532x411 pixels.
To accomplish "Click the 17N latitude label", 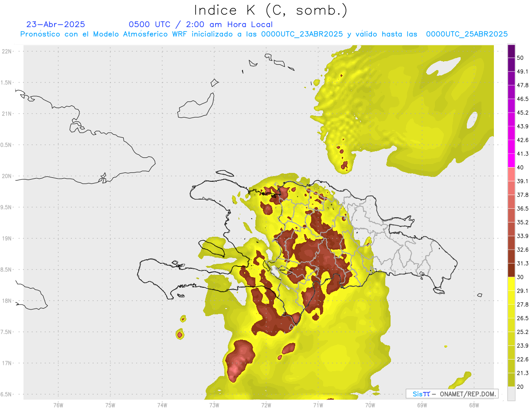I will [8, 364].
